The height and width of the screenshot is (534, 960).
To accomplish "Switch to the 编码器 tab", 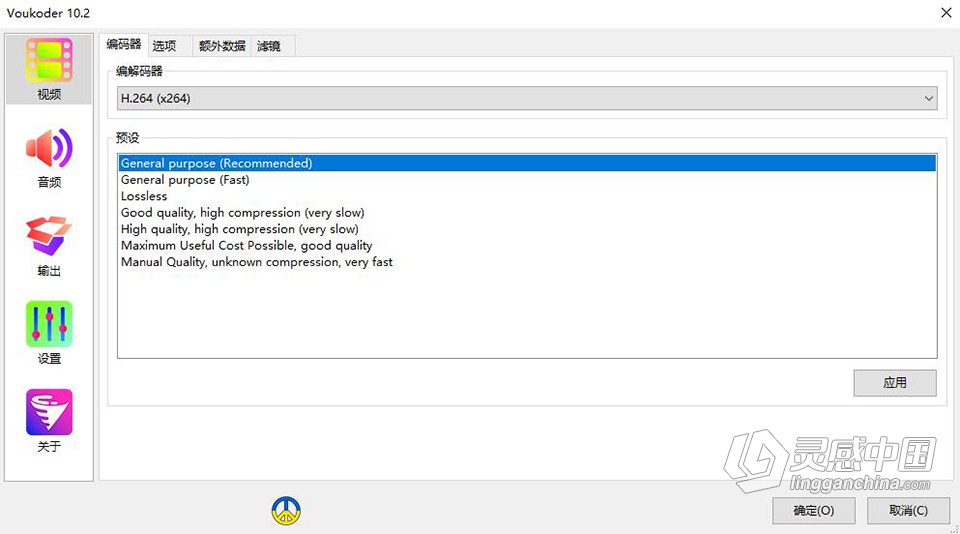I will 124,45.
